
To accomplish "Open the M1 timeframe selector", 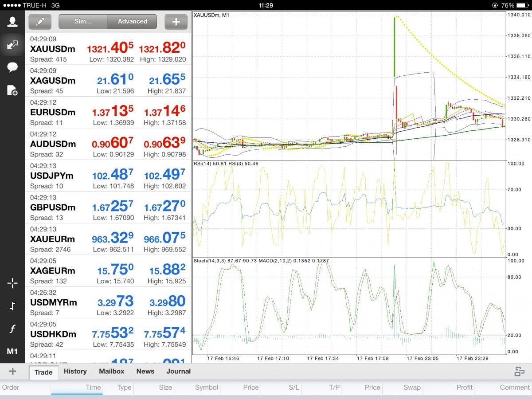I will tap(12, 352).
